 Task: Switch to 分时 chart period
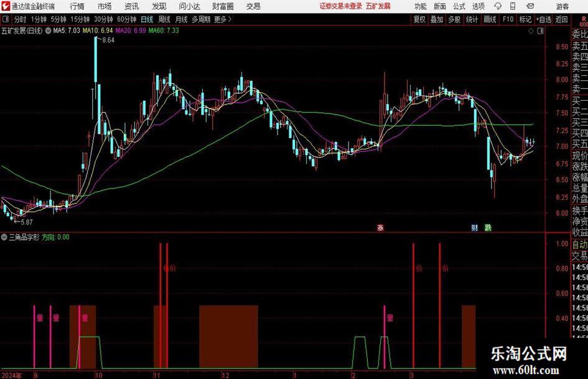[21, 19]
